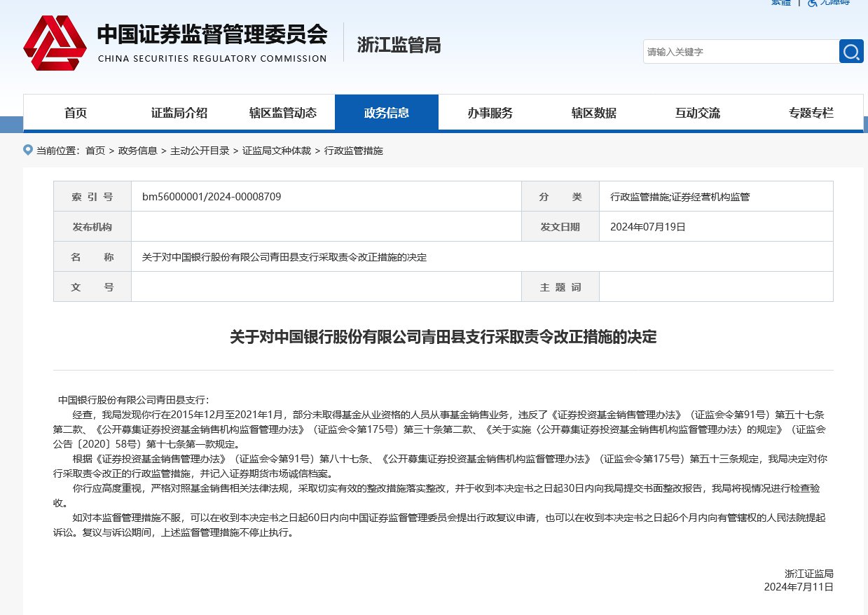Click the 浙江监管局 header text

(399, 46)
